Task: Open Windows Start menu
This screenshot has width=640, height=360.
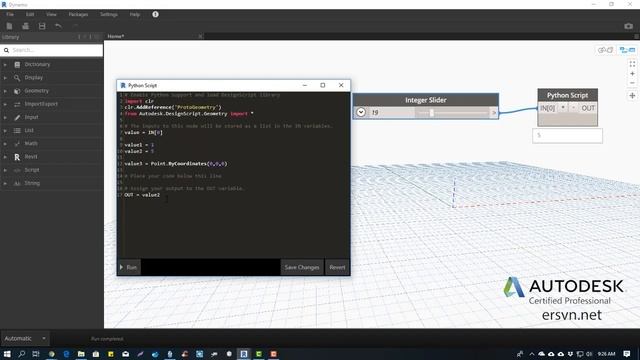Action: coord(7,354)
